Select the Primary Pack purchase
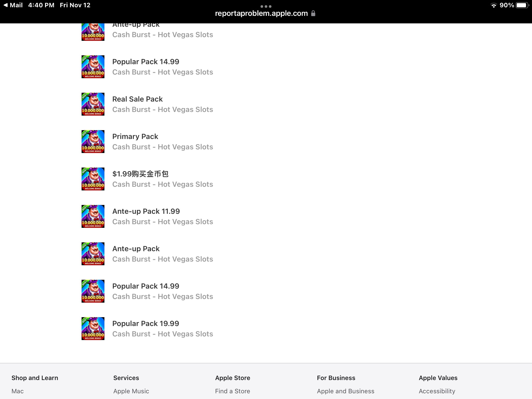The width and height of the screenshot is (532, 399). click(163, 142)
